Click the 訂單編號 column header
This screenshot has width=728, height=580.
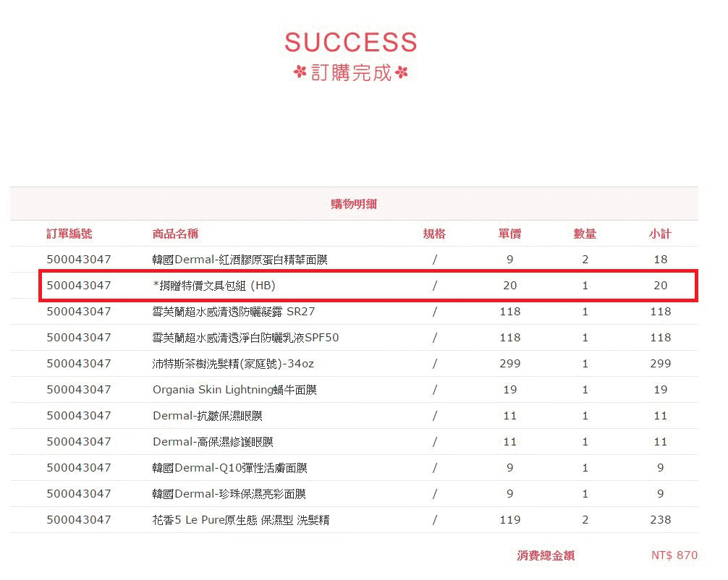(69, 234)
